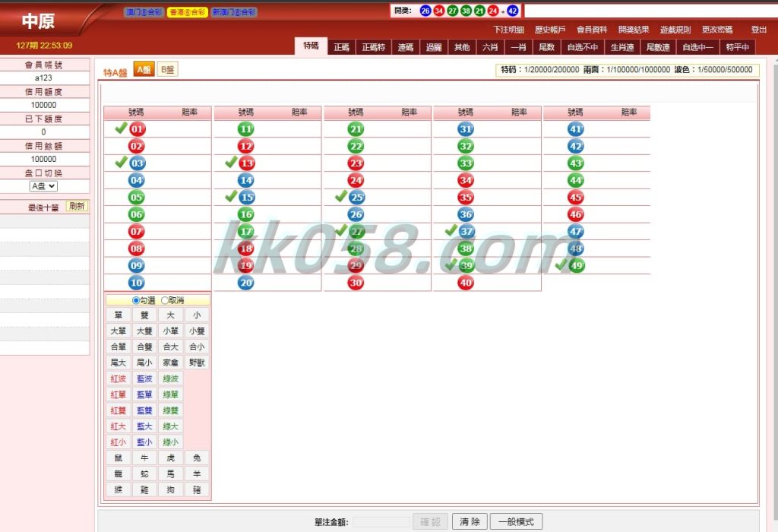Open 開獎結果 in top menu
Screen dimensions: 778x532
tap(634, 30)
